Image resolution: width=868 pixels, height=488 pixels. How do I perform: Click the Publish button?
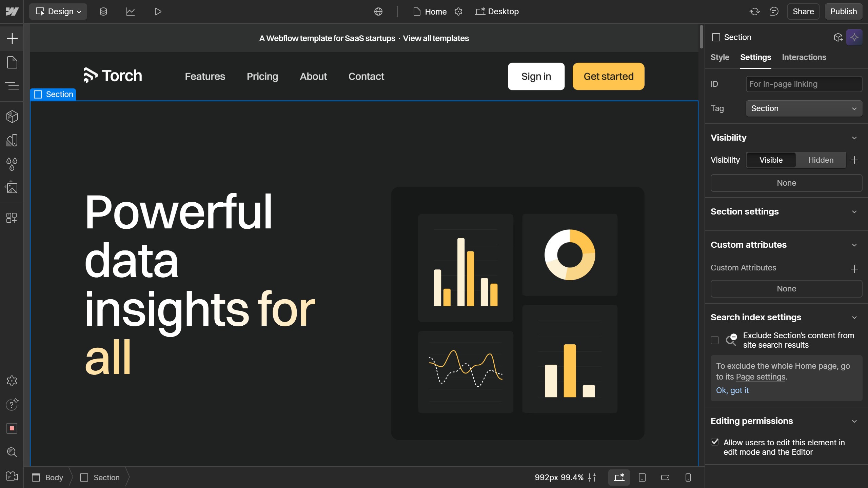(844, 12)
